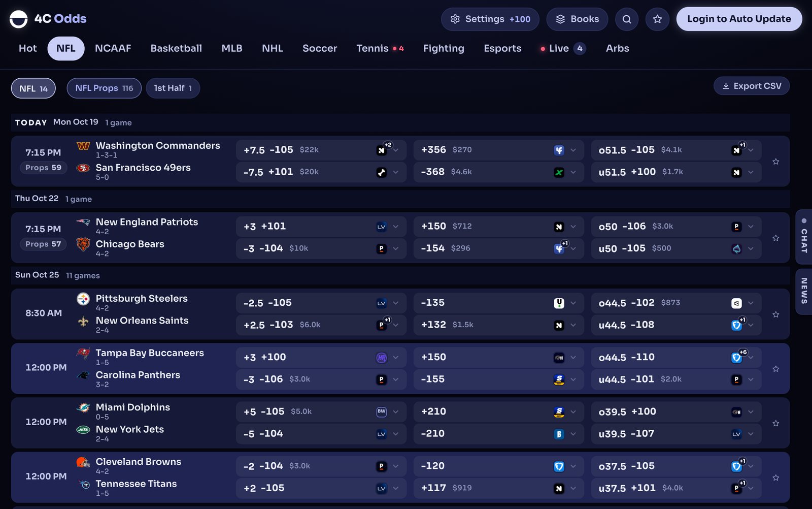Switch to the NCAAF tab
The height and width of the screenshot is (509, 812).
[113, 48]
